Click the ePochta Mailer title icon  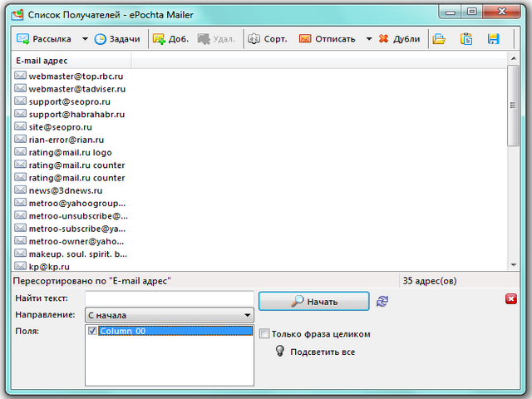pos(17,15)
